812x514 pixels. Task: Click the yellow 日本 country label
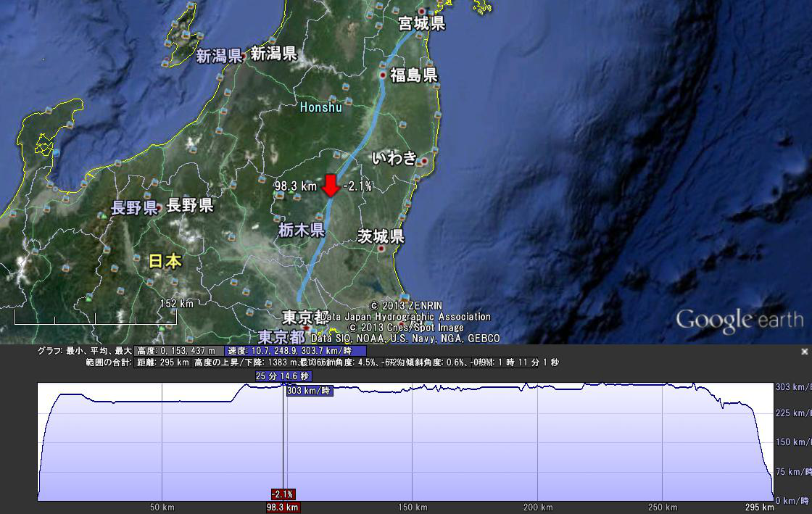[165, 262]
